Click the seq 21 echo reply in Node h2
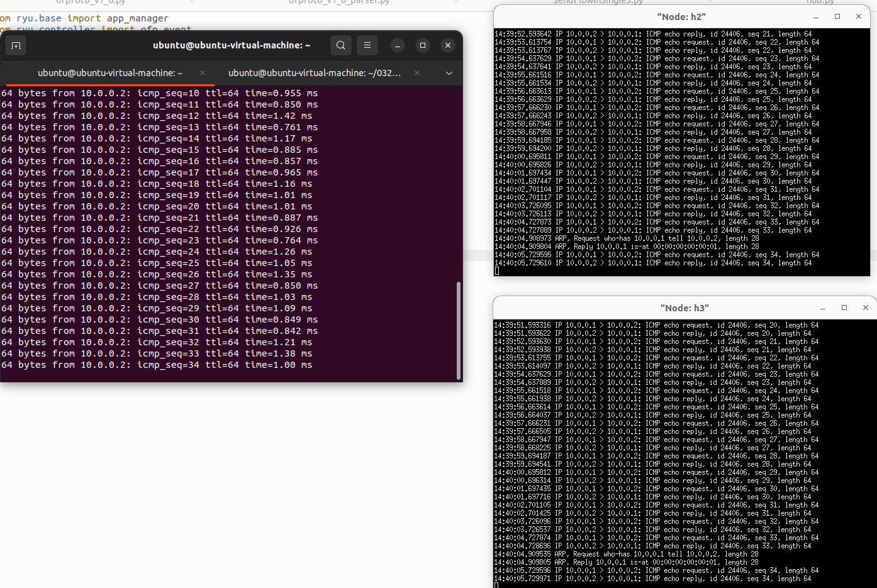 [653, 34]
